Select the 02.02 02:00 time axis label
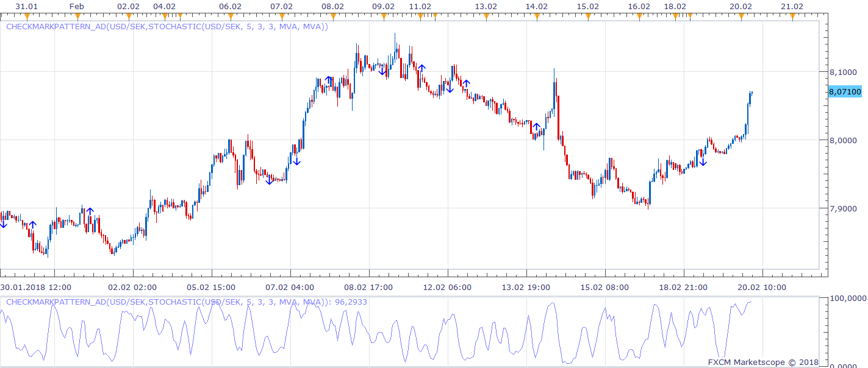 (132, 287)
